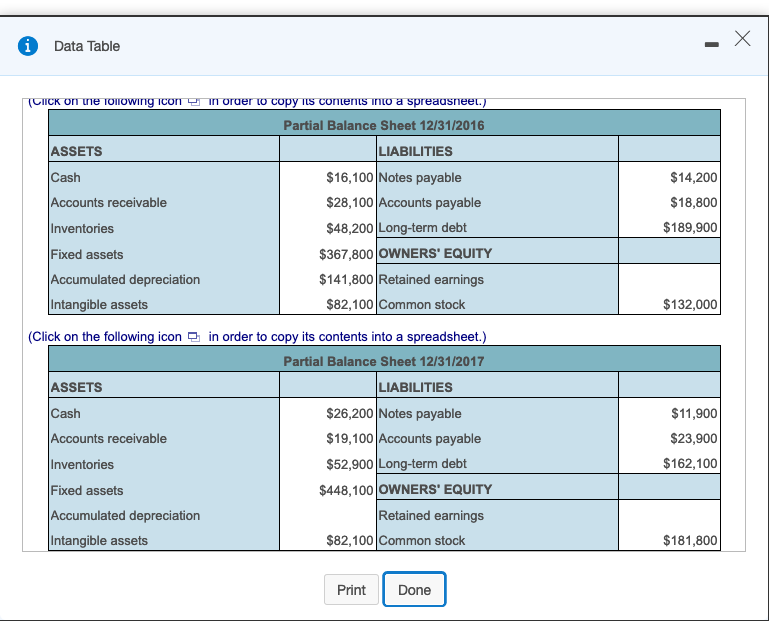Viewport: 769px width, 621px height.
Task: Click the empty 2017 Retained earnings value cell
Action: tap(669, 515)
